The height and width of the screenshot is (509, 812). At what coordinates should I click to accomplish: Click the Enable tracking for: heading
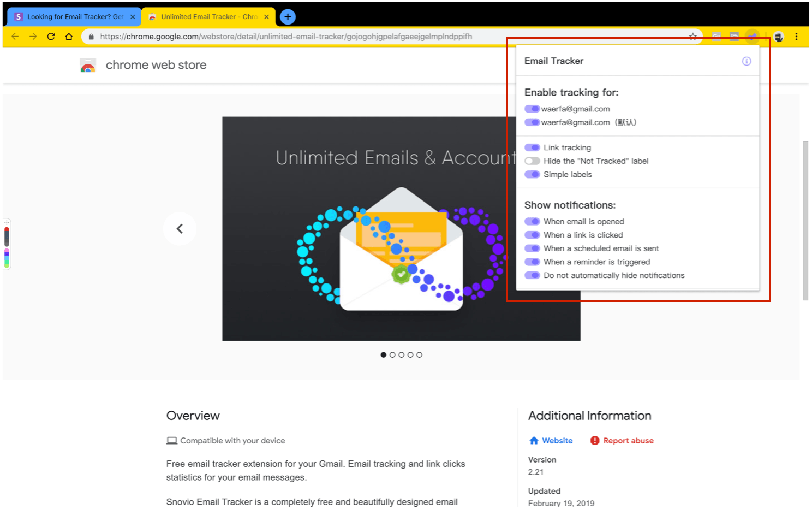[571, 93]
